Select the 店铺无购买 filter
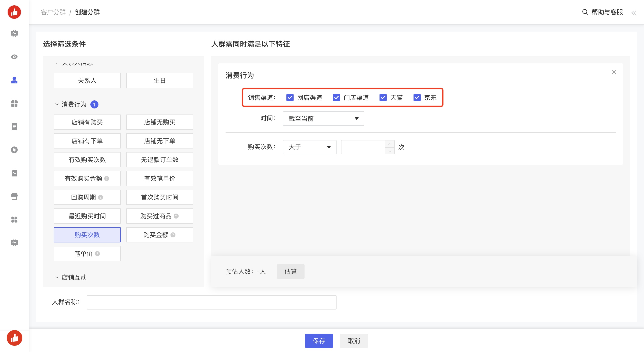This screenshot has height=352, width=644. [160, 122]
